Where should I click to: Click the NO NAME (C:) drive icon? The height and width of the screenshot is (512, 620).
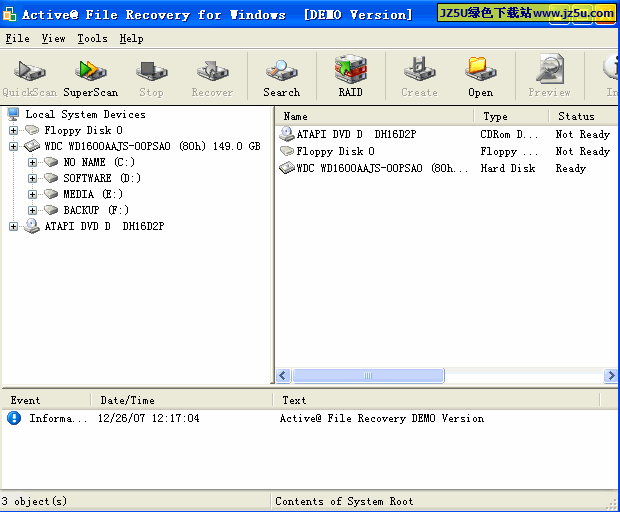pyautogui.click(x=51, y=162)
